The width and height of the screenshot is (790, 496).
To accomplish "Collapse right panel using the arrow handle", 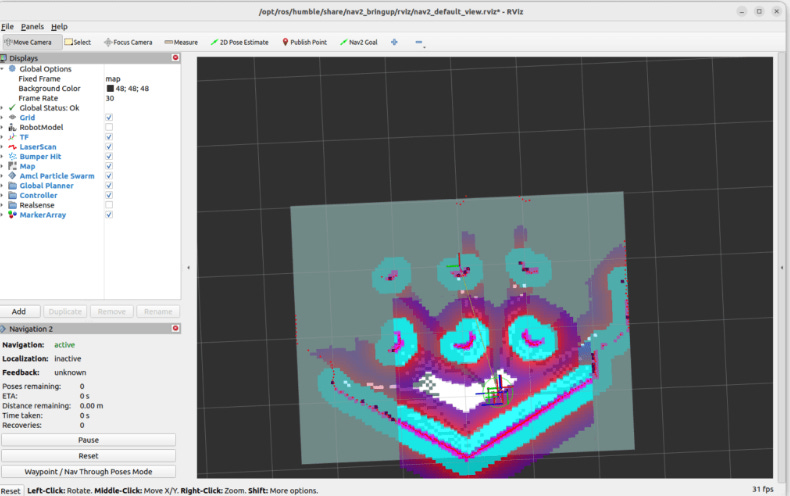I will (x=782, y=268).
